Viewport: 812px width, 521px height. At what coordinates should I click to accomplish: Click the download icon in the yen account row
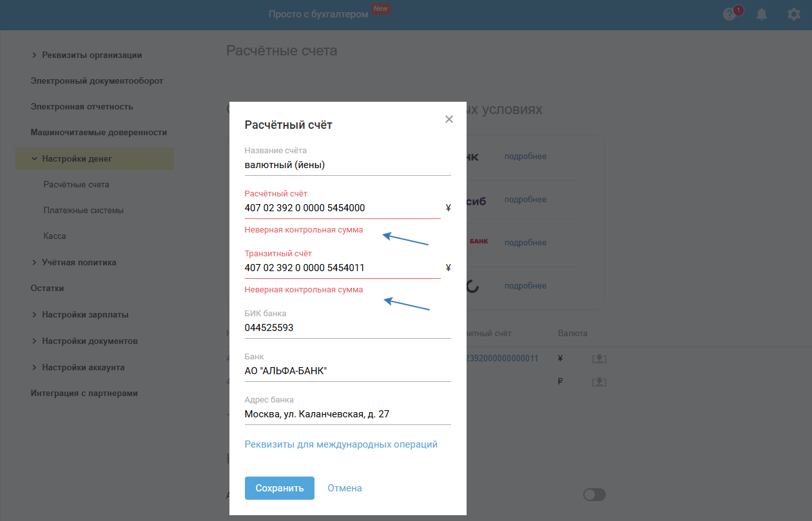[599, 359]
